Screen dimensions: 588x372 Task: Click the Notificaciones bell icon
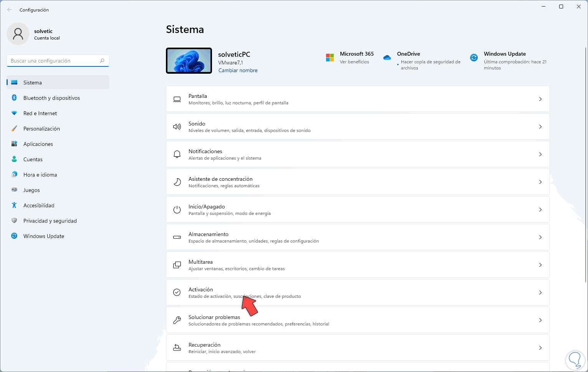tap(177, 154)
